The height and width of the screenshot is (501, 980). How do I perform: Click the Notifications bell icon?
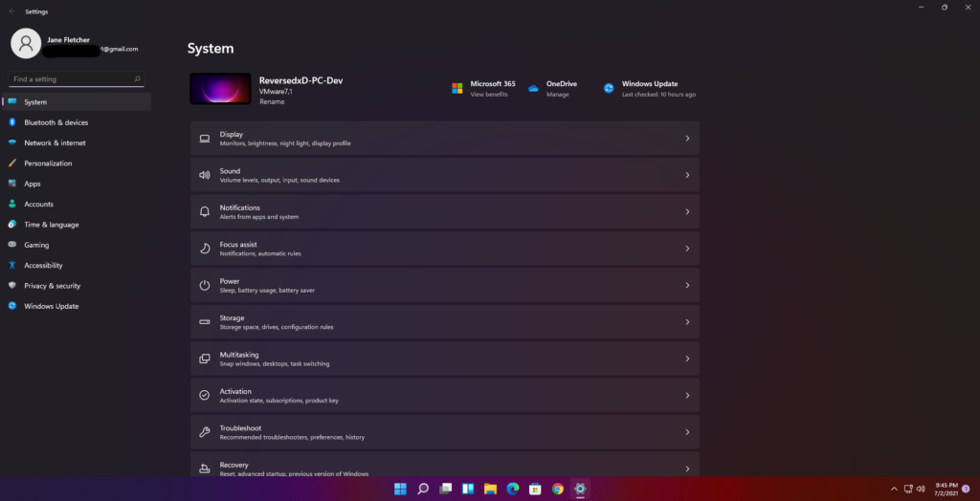205,211
